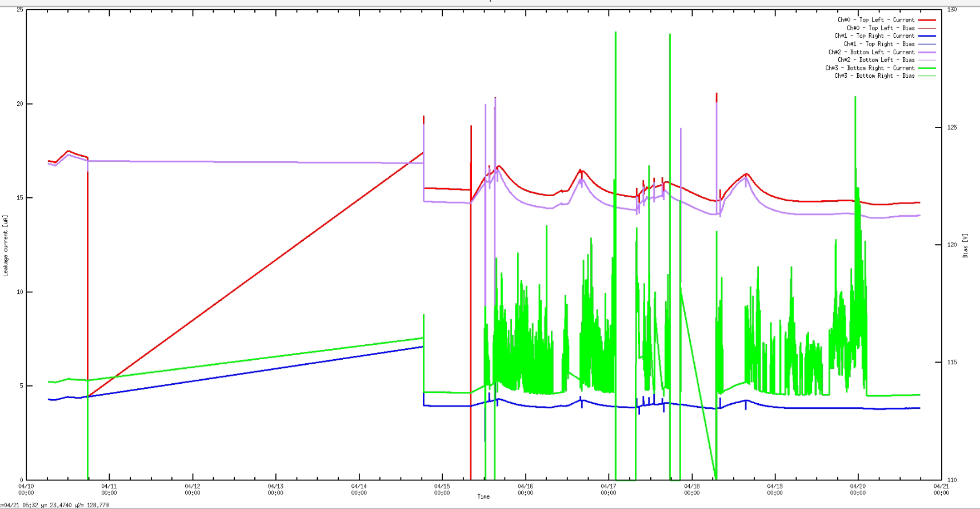
Task: Click the thick green line sample in legend
Action: point(927,68)
